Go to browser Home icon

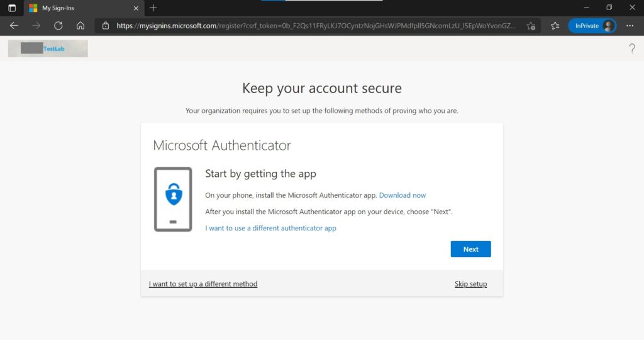(80, 26)
